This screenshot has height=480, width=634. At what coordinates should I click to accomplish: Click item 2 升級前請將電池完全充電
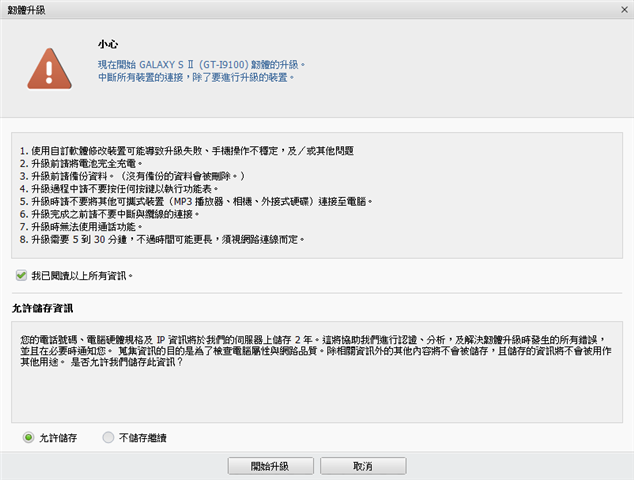point(81,164)
